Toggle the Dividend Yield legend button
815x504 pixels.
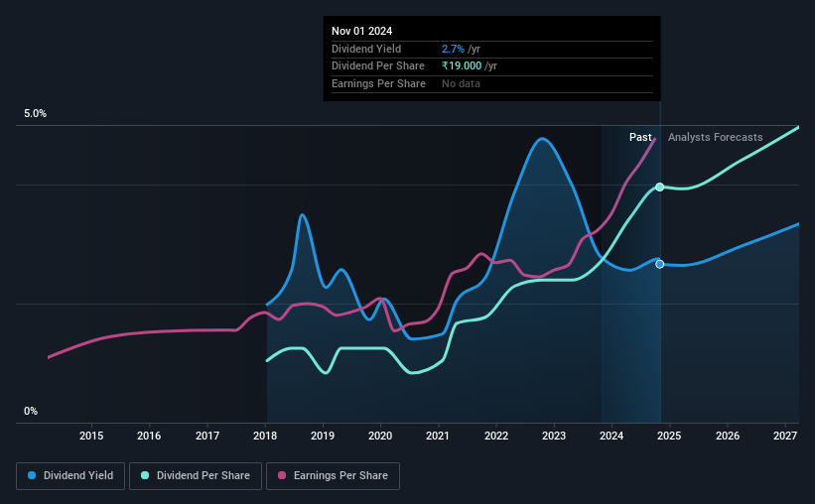coord(70,476)
